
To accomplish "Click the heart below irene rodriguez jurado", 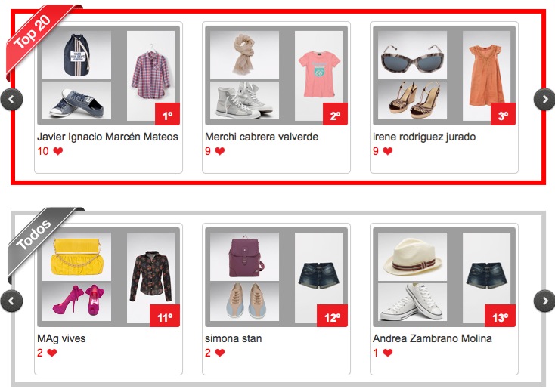I will coord(388,151).
